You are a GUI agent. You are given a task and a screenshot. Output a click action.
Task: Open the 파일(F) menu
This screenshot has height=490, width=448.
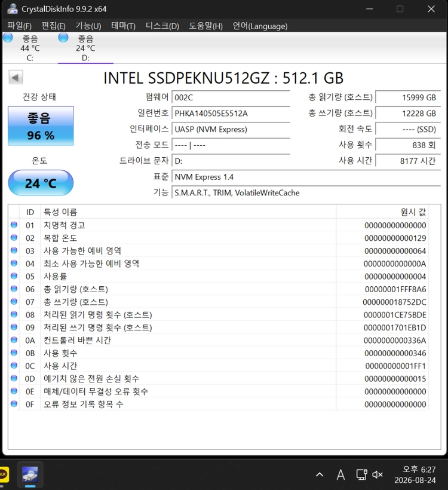tap(19, 26)
